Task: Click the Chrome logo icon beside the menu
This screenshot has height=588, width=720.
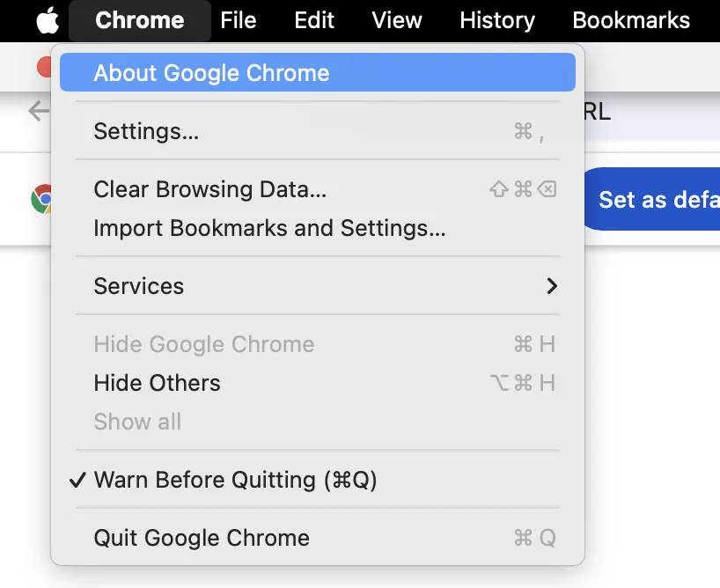Action: point(42,199)
